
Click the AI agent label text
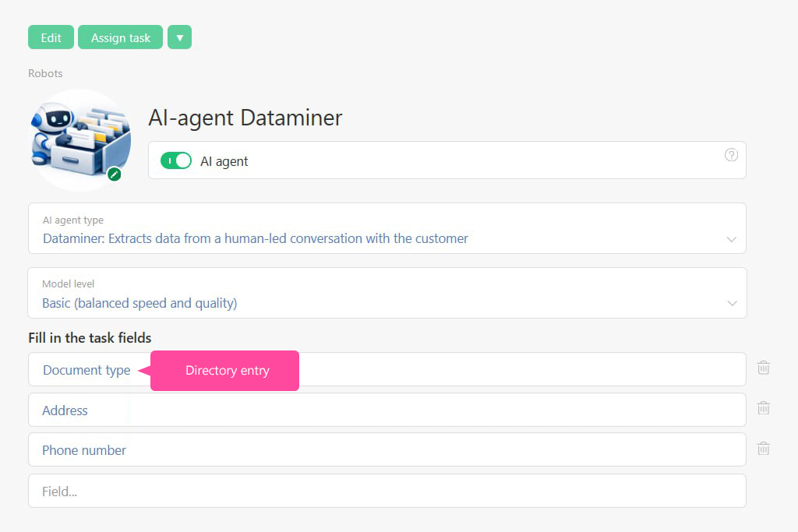tap(224, 162)
